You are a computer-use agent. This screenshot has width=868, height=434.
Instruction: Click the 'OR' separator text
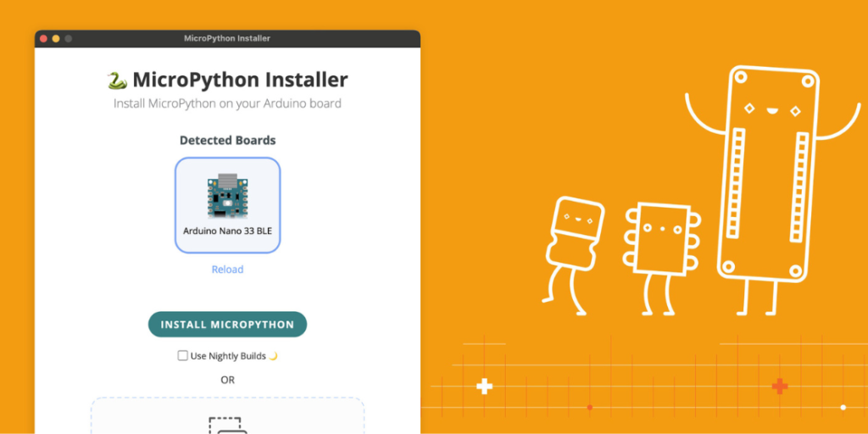227,381
